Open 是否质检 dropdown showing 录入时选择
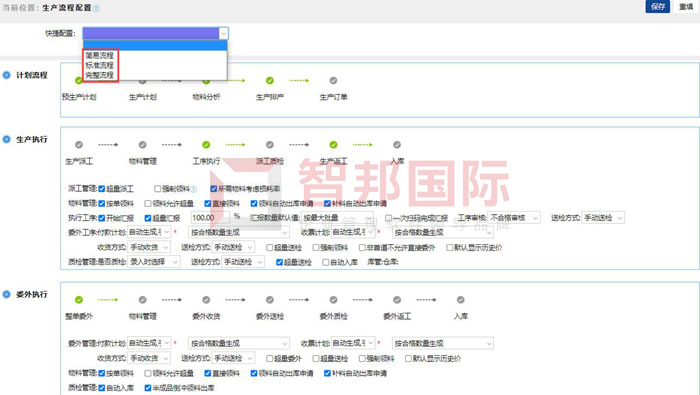The width and height of the screenshot is (700, 395). tap(154, 262)
